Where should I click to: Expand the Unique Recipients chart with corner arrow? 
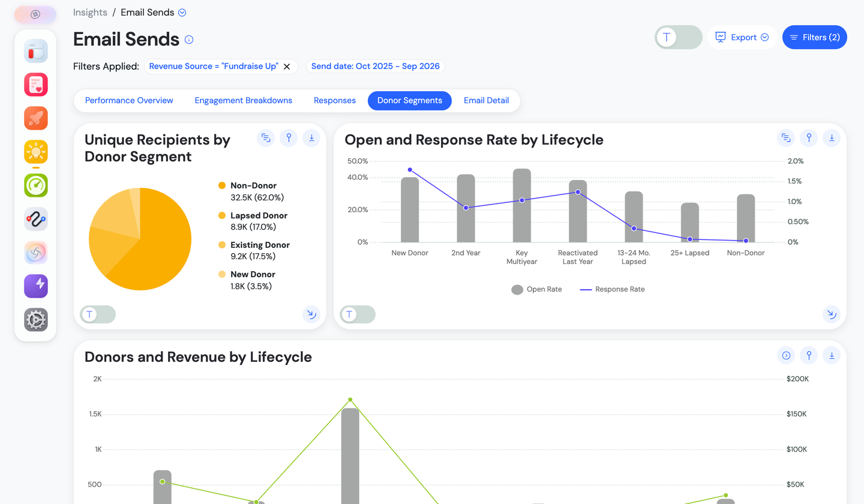(311, 314)
